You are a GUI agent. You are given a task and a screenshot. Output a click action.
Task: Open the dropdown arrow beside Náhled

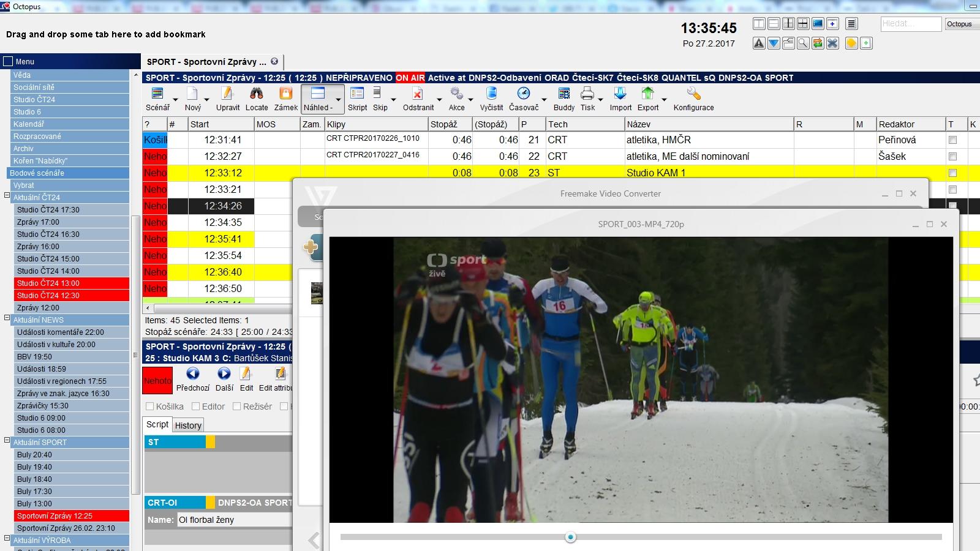pos(338,99)
